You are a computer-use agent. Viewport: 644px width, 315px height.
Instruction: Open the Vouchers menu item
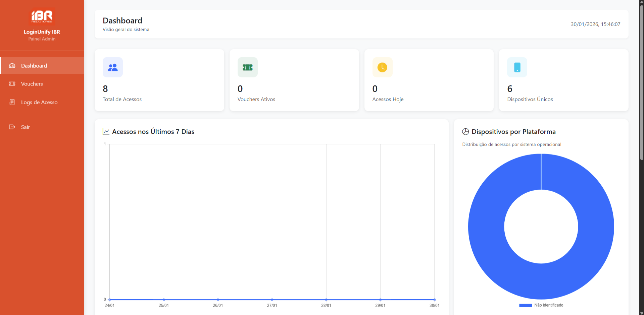32,84
